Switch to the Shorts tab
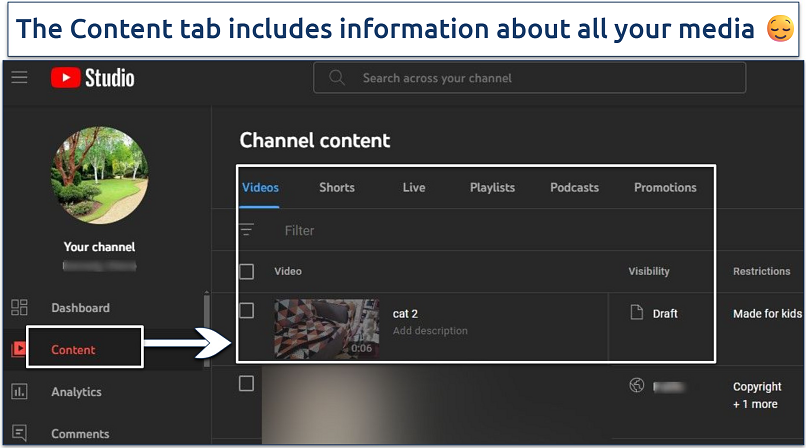The image size is (806, 448). click(337, 187)
